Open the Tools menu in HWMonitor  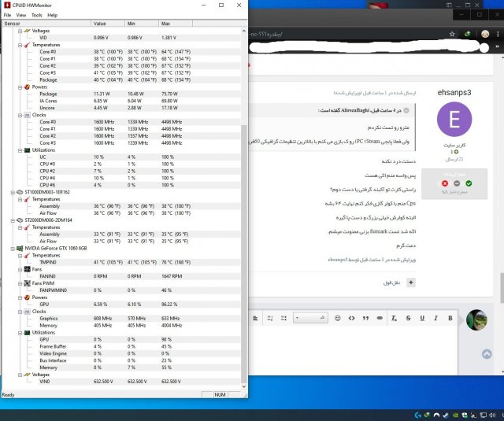tap(36, 15)
